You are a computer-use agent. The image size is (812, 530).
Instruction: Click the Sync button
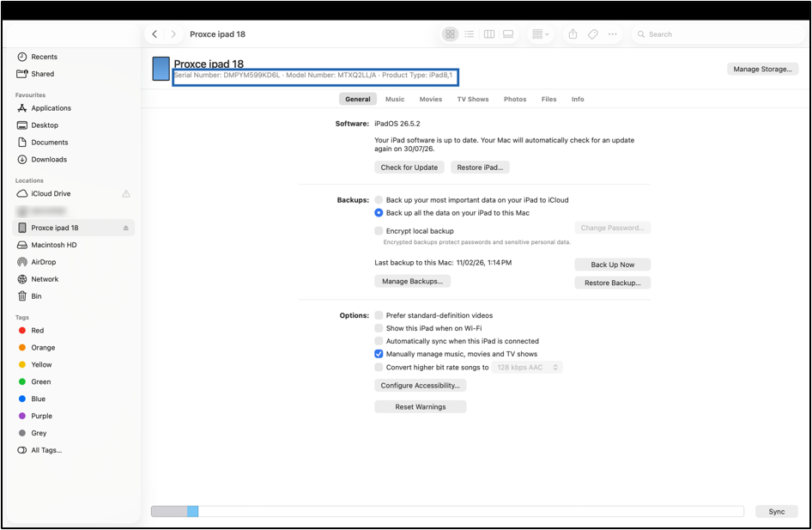pyautogui.click(x=776, y=511)
